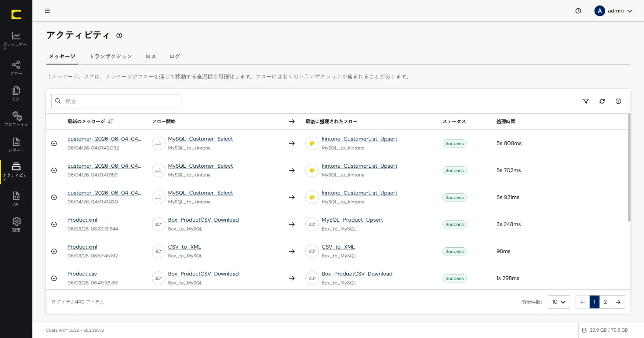Click the 29.9 GB / 79.5 GB text
The image size is (644, 338).
[x=609, y=330]
